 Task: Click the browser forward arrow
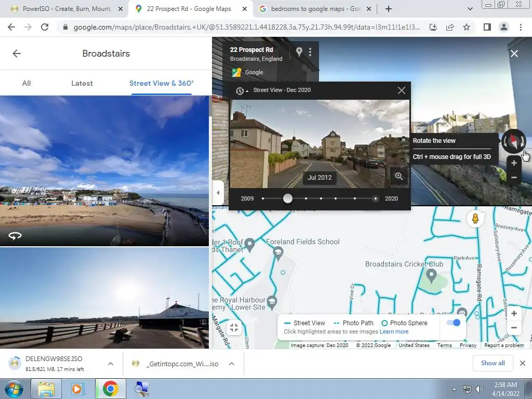[x=28, y=27]
